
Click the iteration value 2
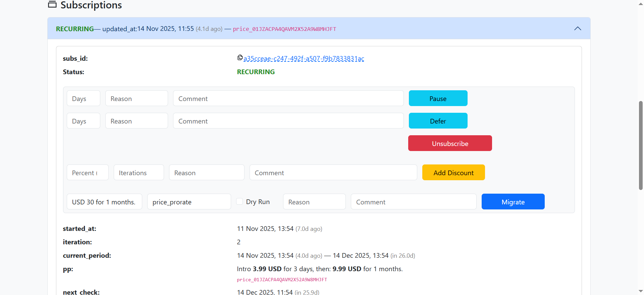point(238,242)
